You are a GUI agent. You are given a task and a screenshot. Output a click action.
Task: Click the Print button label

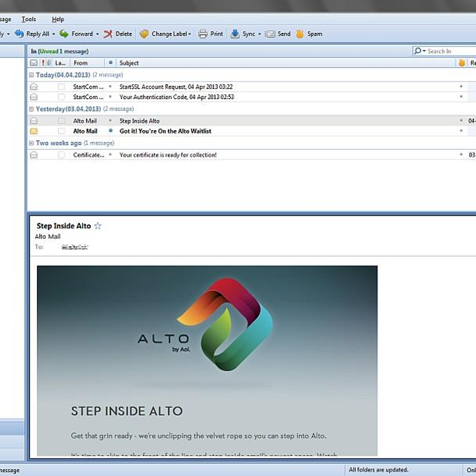click(217, 34)
